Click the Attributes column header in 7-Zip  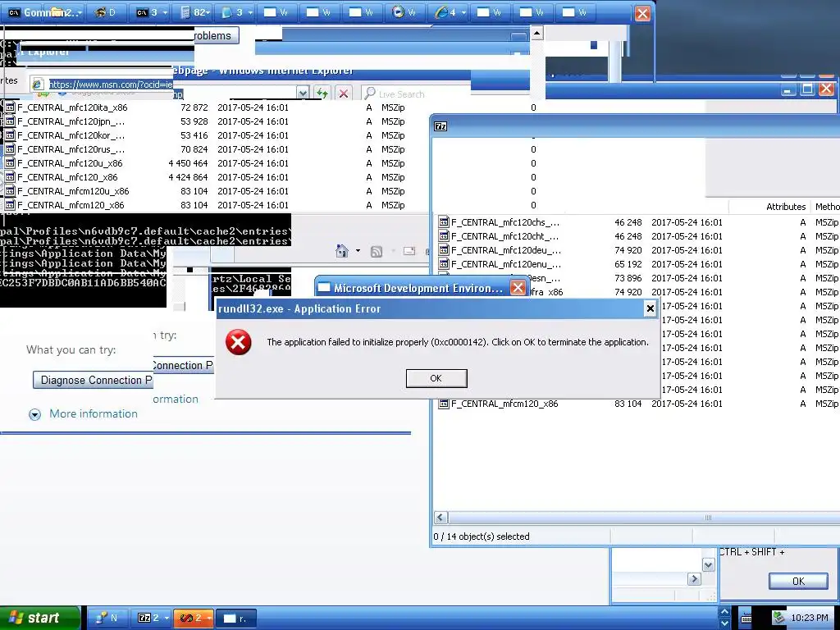(785, 206)
